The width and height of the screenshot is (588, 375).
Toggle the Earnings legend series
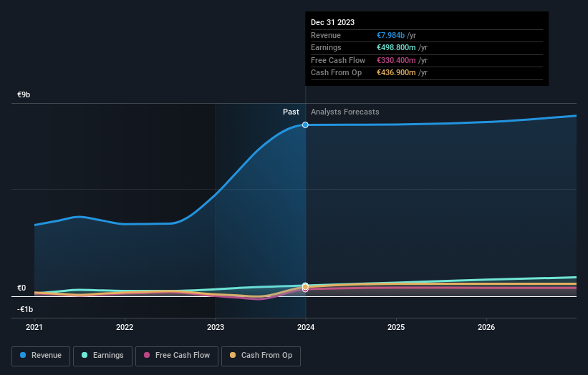(102, 356)
